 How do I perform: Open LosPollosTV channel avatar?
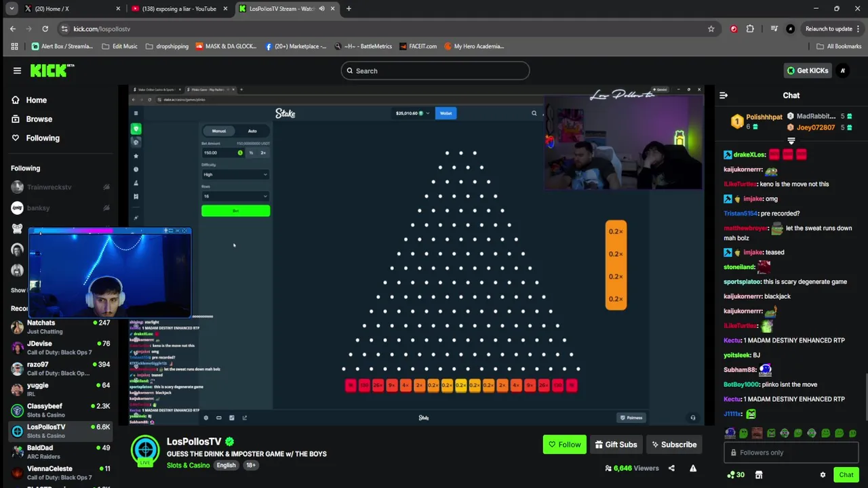[145, 449]
